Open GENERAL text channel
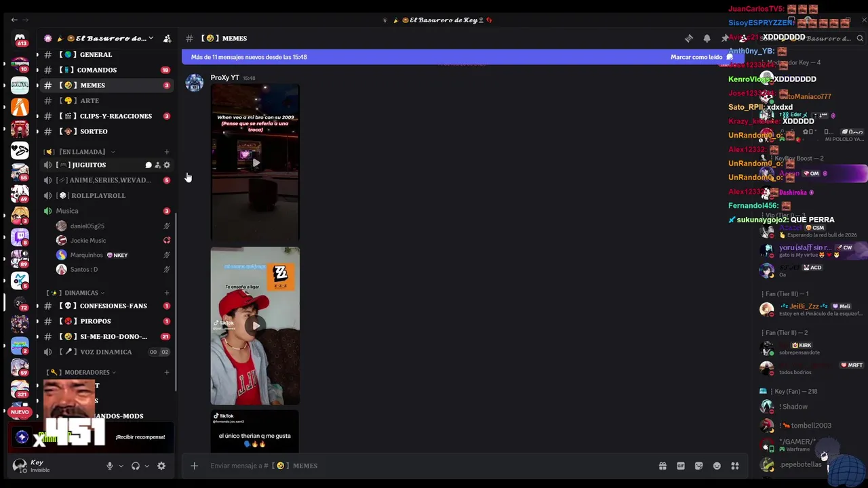Image resolution: width=868 pixels, height=488 pixels. (106, 55)
